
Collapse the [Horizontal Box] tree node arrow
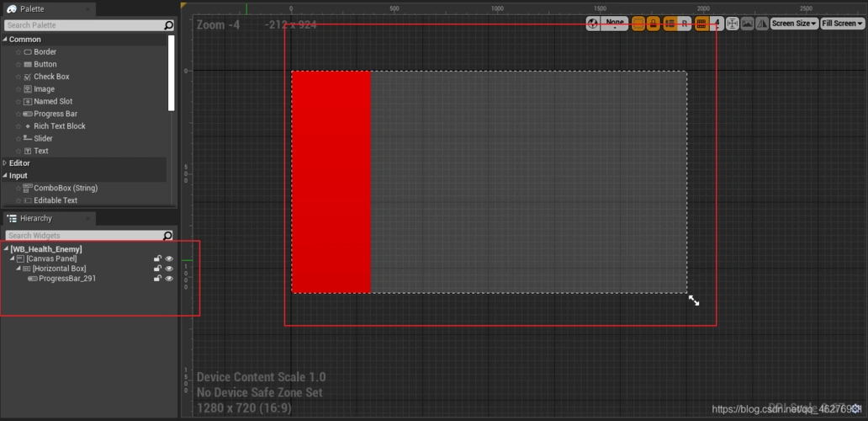19,269
